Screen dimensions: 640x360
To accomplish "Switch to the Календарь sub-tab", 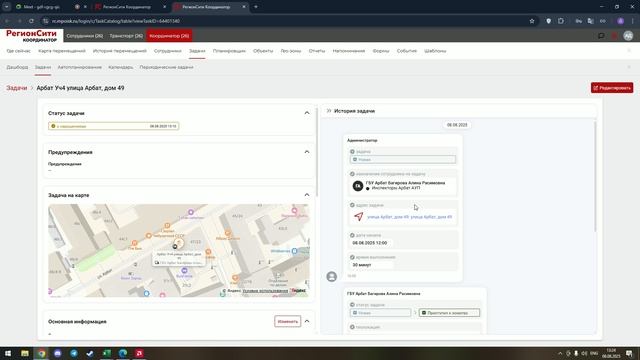I will click(120, 67).
